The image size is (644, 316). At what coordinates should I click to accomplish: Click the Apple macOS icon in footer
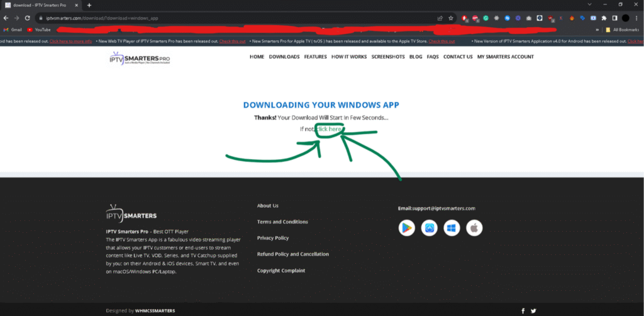(474, 228)
